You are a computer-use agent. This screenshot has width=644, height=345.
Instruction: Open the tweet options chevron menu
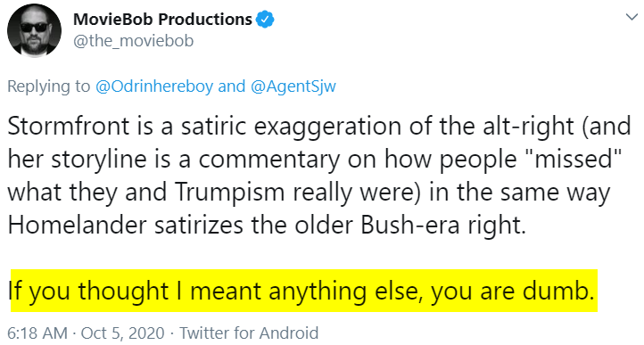click(x=632, y=17)
